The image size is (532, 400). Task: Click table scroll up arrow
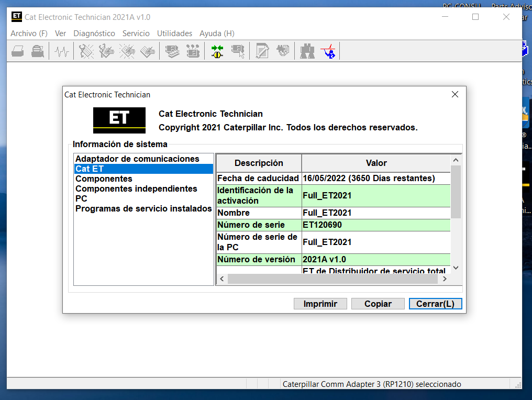point(456,160)
